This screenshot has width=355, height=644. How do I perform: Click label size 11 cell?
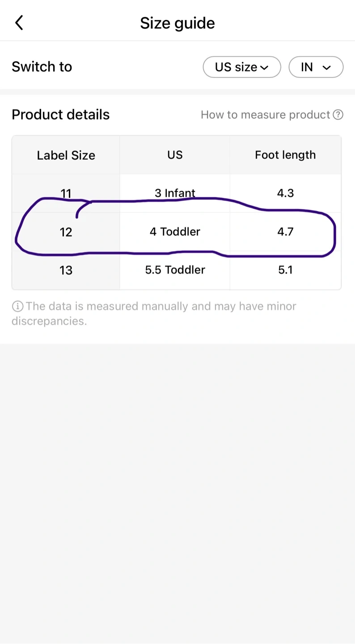coord(66,193)
